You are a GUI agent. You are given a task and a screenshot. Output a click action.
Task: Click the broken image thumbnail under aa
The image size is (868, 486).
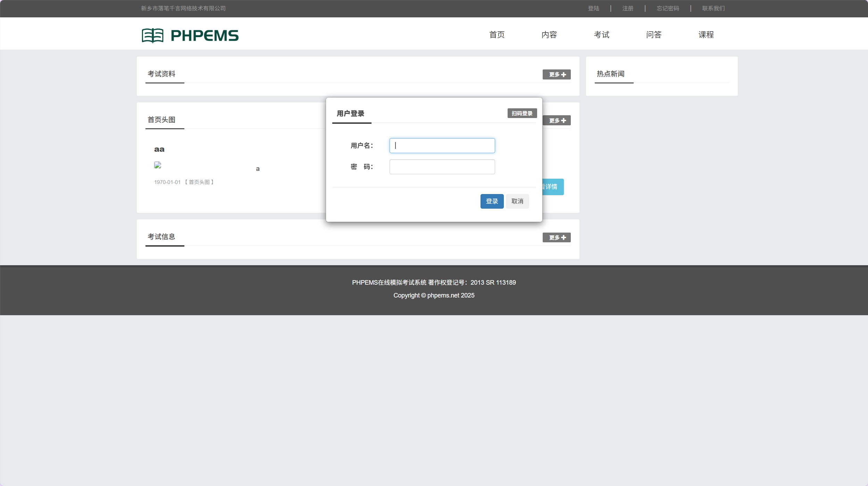tap(158, 165)
